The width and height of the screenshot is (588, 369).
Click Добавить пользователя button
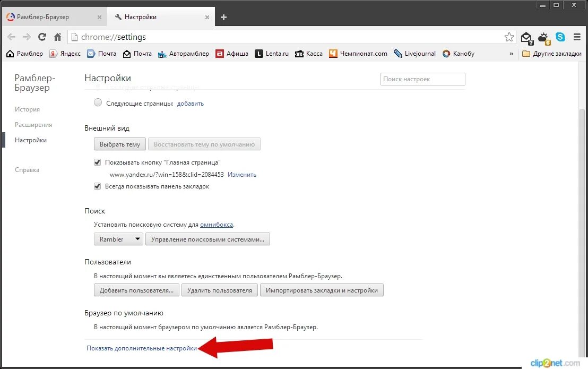tap(136, 290)
